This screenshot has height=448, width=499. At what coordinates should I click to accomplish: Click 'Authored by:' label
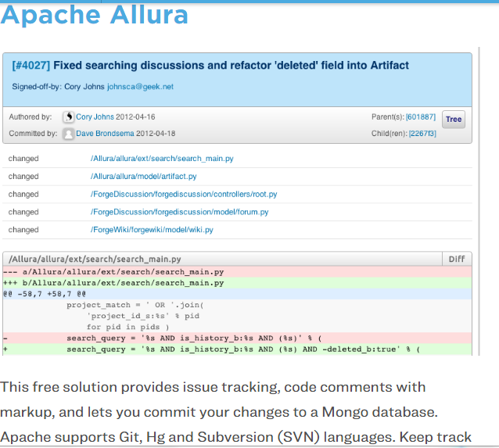(31, 116)
